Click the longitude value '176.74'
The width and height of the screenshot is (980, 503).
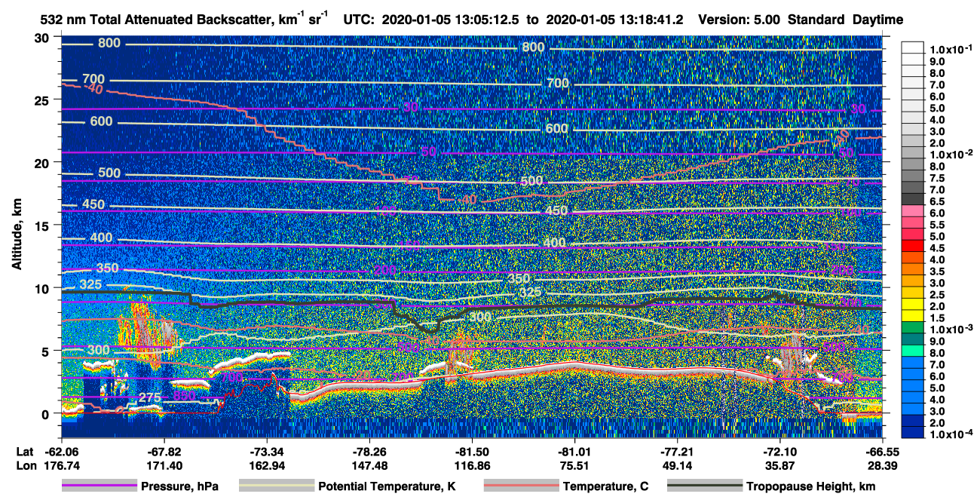[62, 465]
